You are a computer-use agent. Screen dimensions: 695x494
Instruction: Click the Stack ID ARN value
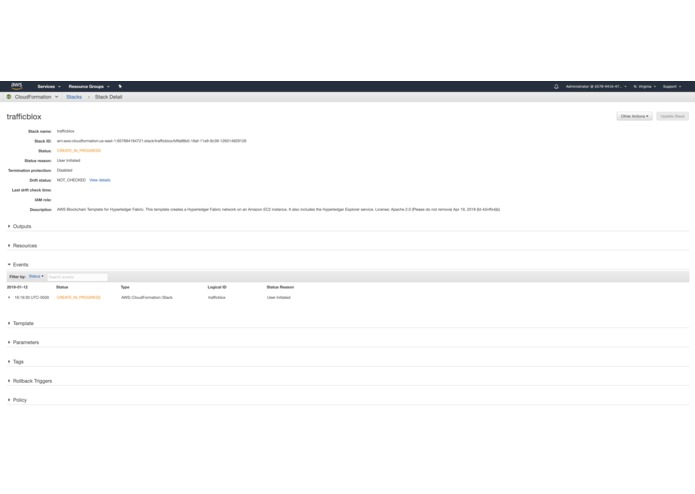(152, 141)
